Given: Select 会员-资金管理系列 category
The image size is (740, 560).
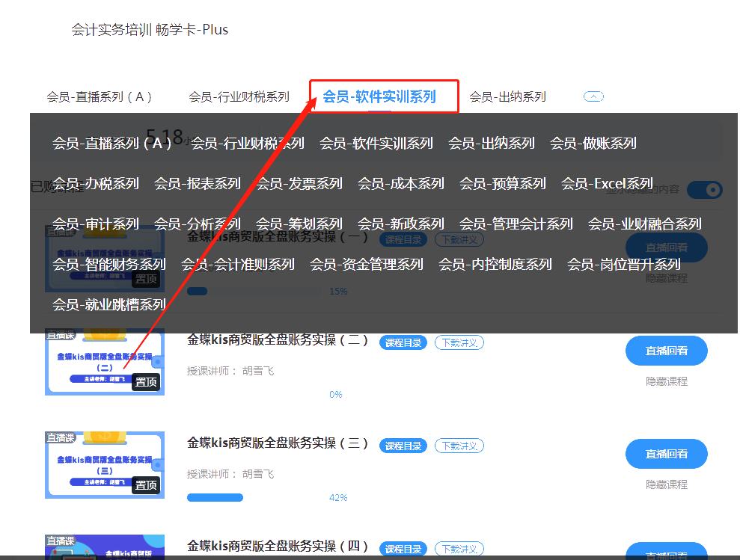Looking at the screenshot, I should tap(366, 264).
